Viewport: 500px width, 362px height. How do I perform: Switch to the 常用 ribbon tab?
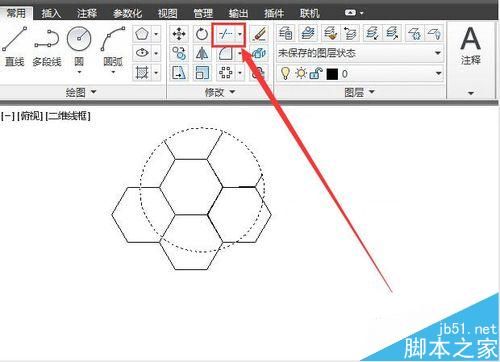coord(16,13)
